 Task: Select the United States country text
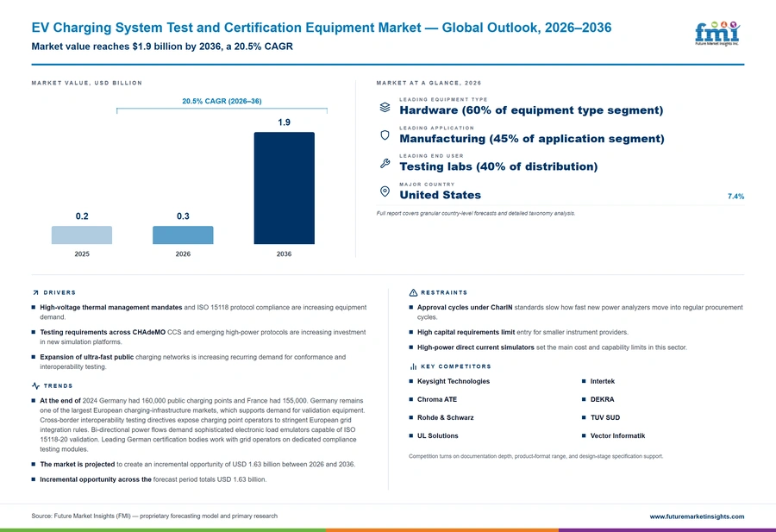coord(440,195)
